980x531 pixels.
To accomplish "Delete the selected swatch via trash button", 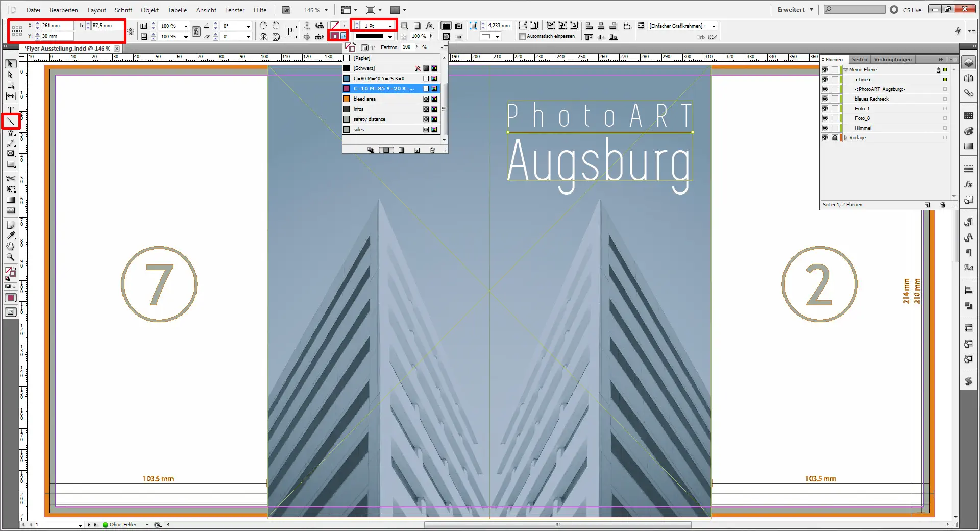I will click(432, 150).
